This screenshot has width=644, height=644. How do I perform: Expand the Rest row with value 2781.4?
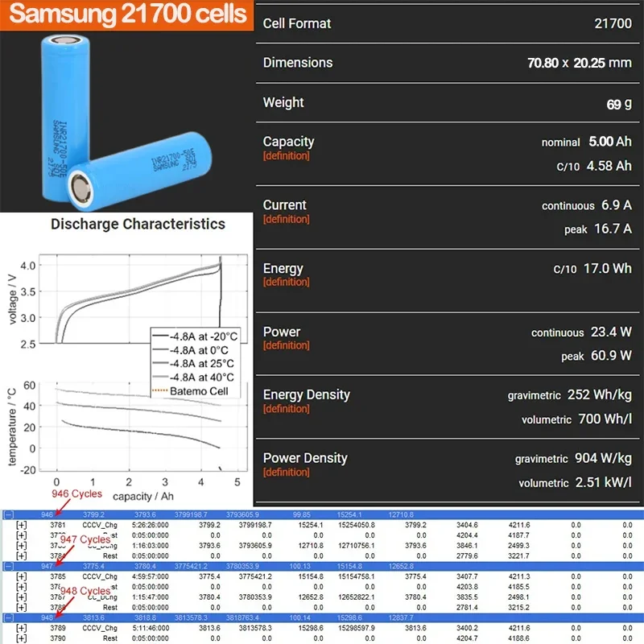pyautogui.click(x=22, y=608)
